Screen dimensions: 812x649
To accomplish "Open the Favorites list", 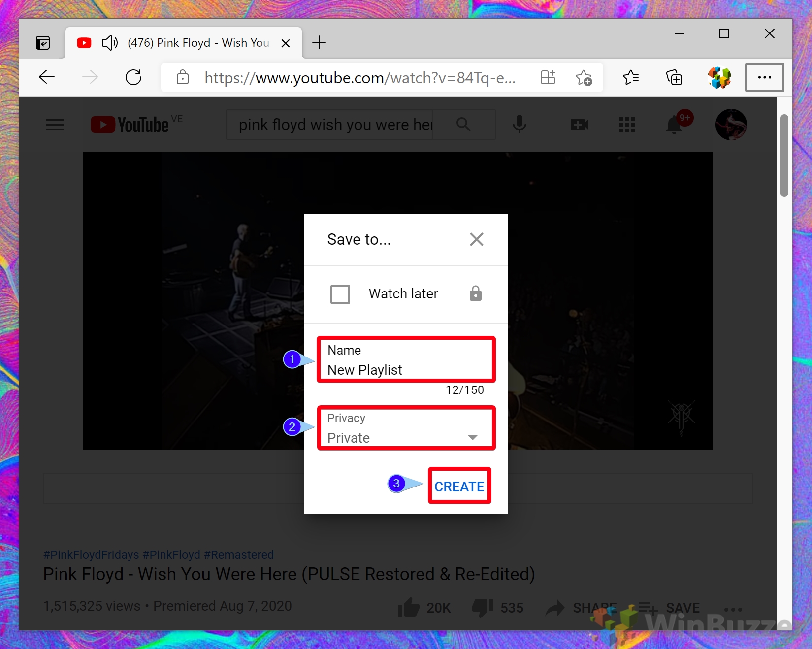I will point(630,77).
